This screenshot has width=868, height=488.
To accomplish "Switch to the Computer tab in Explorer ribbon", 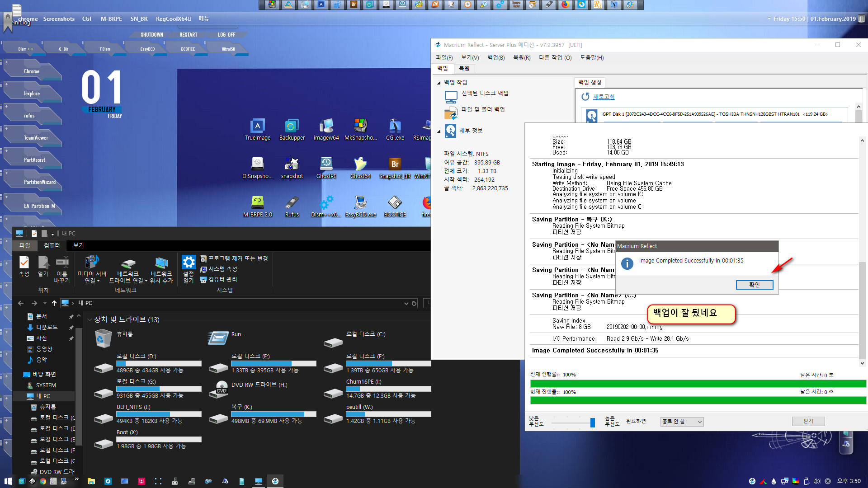I will click(x=52, y=245).
